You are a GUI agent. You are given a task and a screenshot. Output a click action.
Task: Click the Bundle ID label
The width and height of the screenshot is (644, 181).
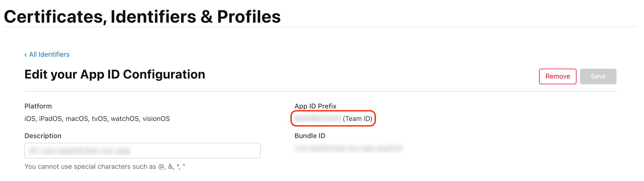click(310, 135)
